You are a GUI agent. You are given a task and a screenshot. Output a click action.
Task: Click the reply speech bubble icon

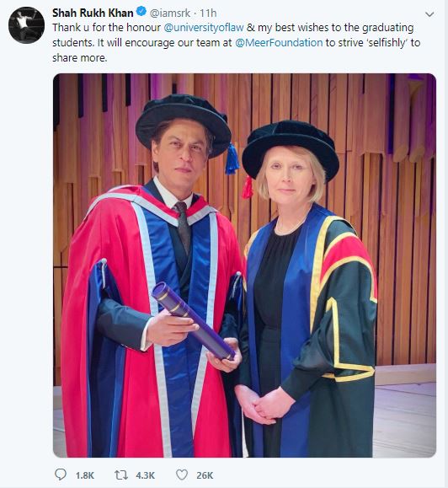[x=61, y=475]
